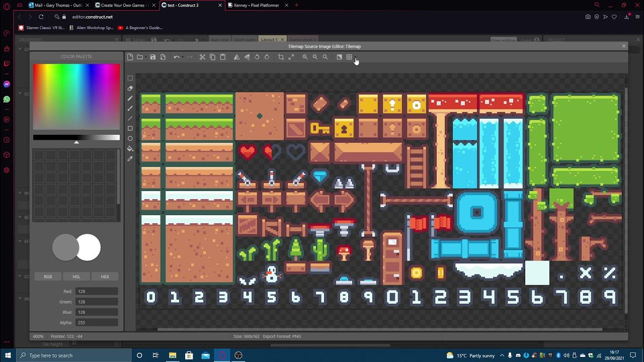The image size is (644, 362).
Task: Open the dropdown arrow beside Open folder
Action: [145, 57]
